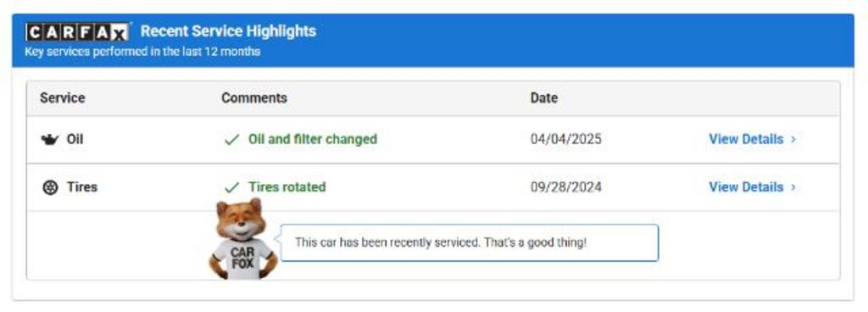Screen dimensions: 868x312
Task: Click the oil can icon
Action: point(50,139)
